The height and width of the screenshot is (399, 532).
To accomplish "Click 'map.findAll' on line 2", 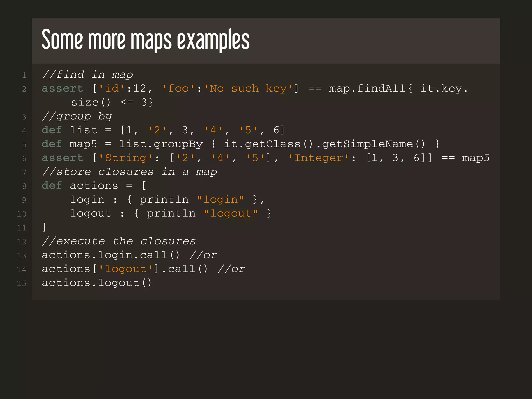I will (367, 89).
